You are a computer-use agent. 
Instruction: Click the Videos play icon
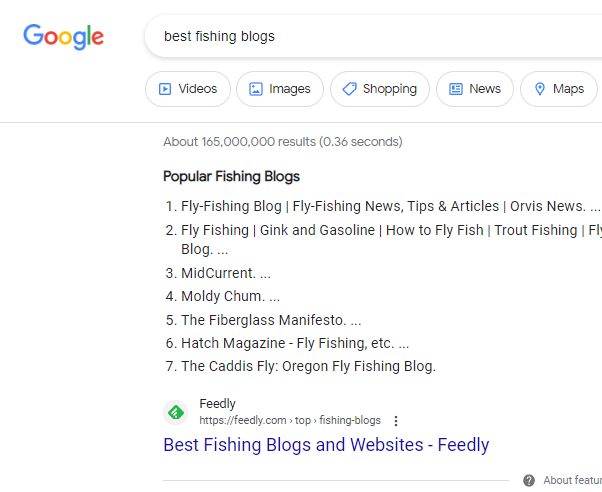(165, 89)
